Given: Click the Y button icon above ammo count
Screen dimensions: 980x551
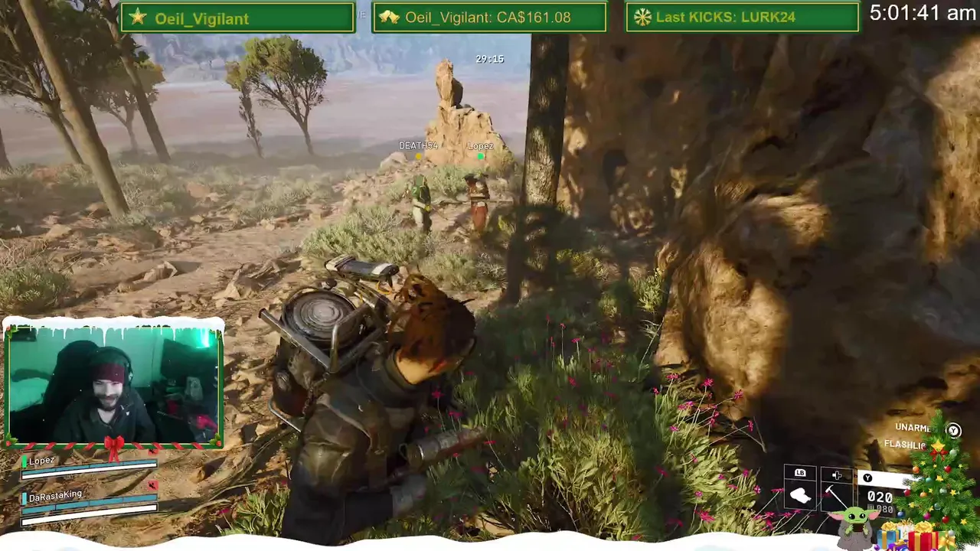Looking at the screenshot, I should [x=867, y=478].
